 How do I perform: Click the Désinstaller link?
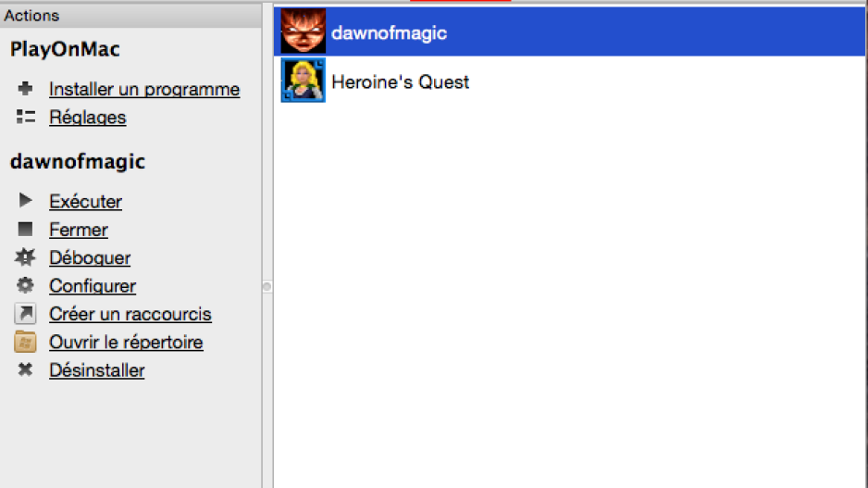(97, 370)
